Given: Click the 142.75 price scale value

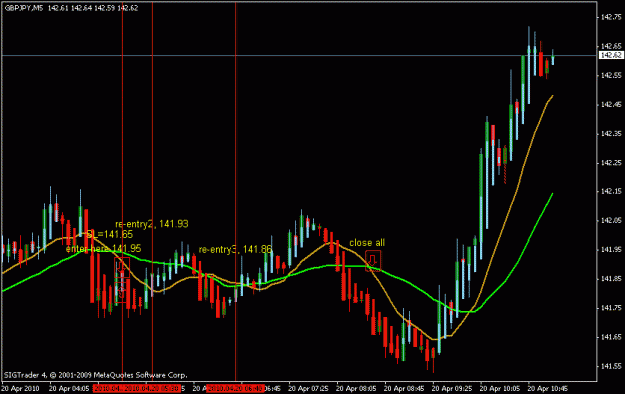Looking at the screenshot, I should (x=611, y=17).
